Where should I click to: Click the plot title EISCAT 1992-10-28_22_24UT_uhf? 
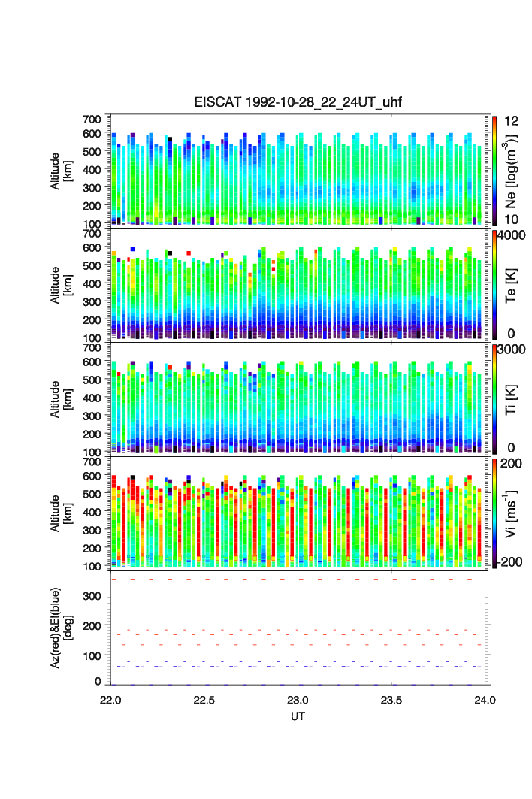[298, 102]
